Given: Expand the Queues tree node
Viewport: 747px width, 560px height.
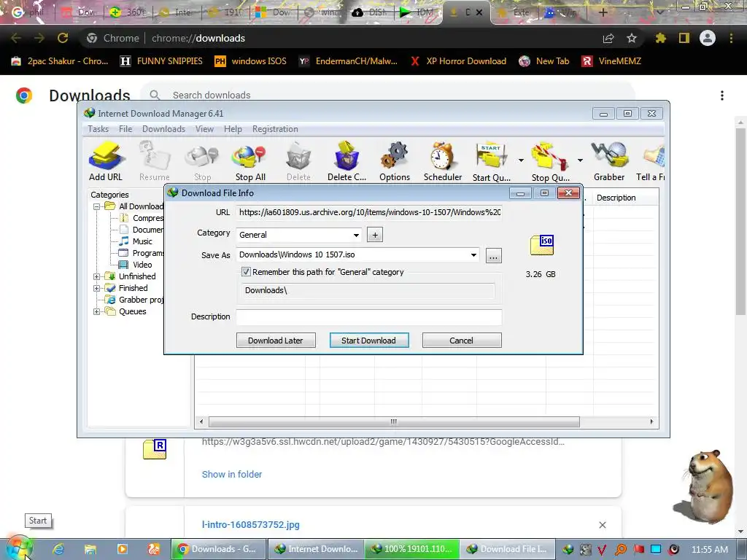Looking at the screenshot, I should coord(97,312).
